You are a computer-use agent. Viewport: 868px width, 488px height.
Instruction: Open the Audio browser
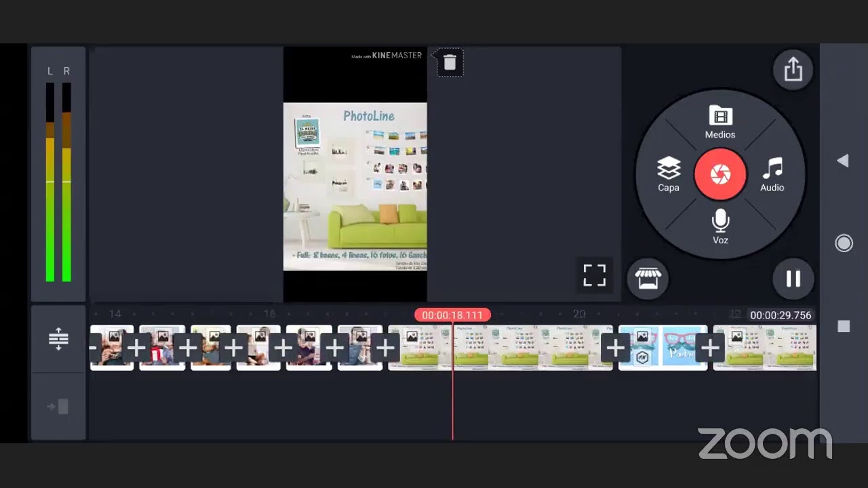(x=772, y=174)
